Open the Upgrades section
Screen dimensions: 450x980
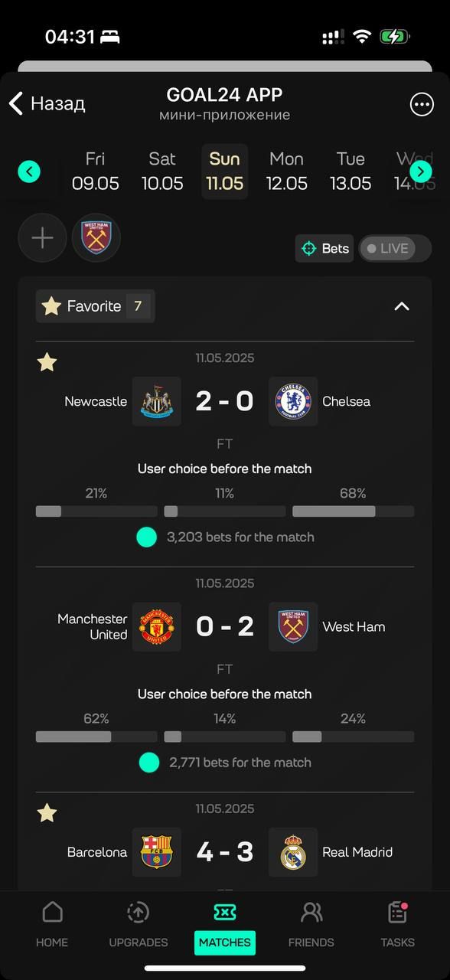tap(139, 924)
